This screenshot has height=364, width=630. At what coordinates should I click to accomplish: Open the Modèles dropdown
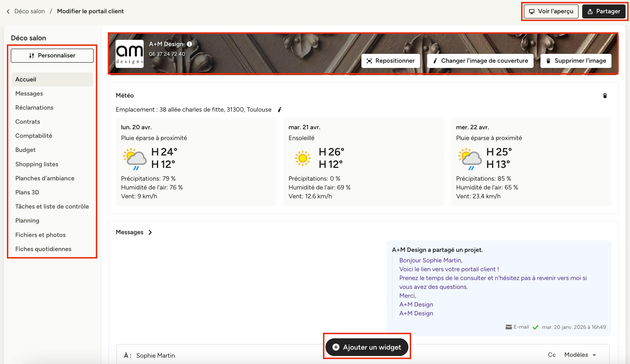pos(580,355)
